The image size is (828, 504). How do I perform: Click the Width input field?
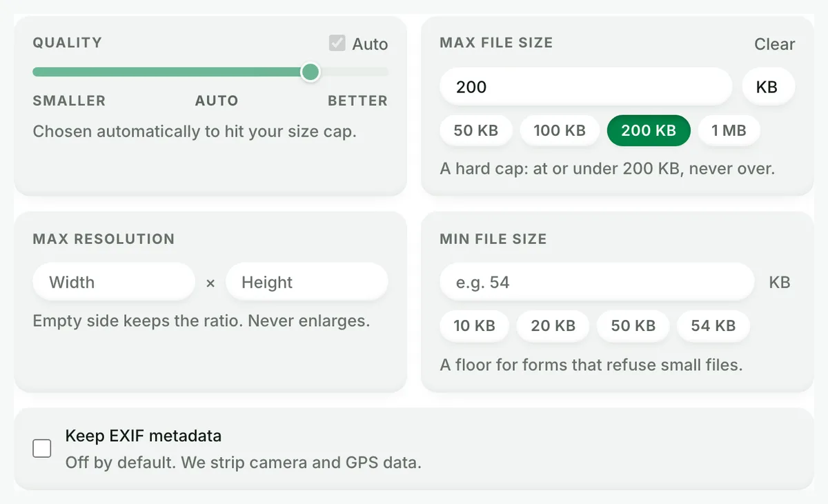point(114,282)
